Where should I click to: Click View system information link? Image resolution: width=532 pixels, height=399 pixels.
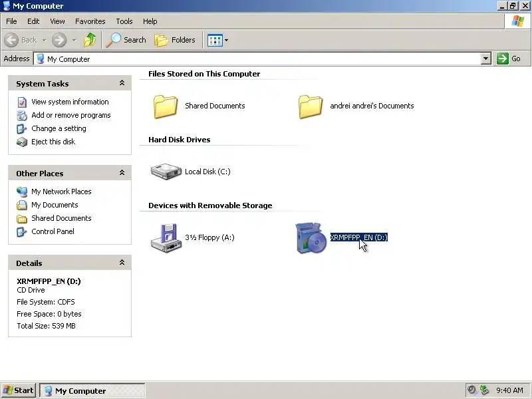pos(70,102)
